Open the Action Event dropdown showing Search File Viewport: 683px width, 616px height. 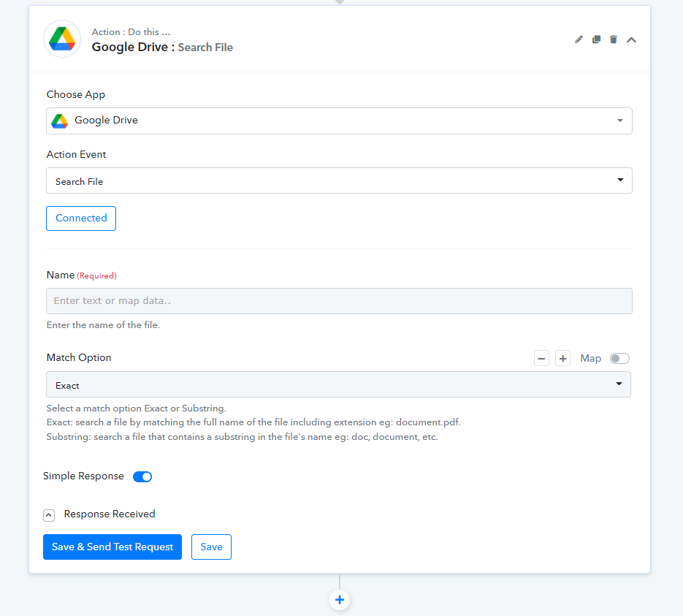339,180
